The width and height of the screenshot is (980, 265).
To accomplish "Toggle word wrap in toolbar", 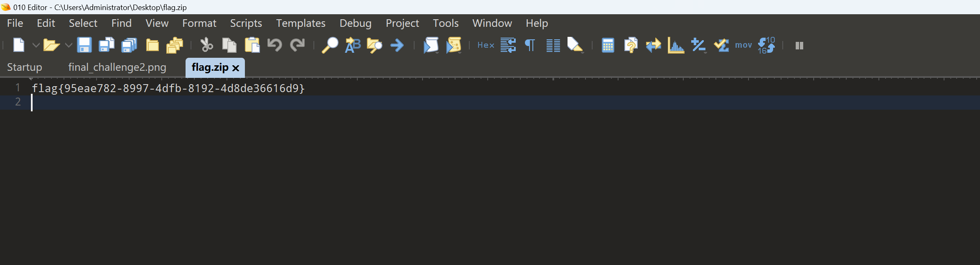I will click(x=508, y=45).
